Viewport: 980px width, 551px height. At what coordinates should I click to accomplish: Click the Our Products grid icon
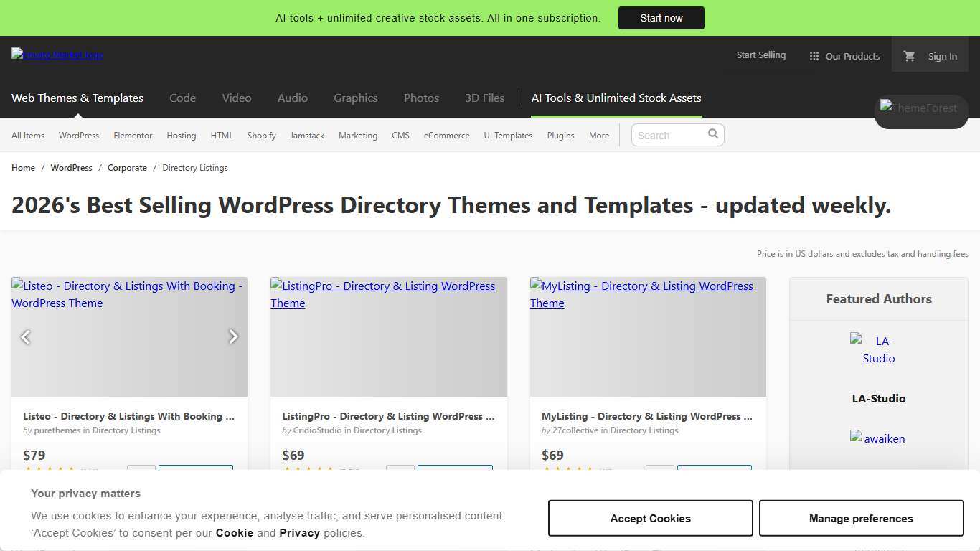click(814, 55)
